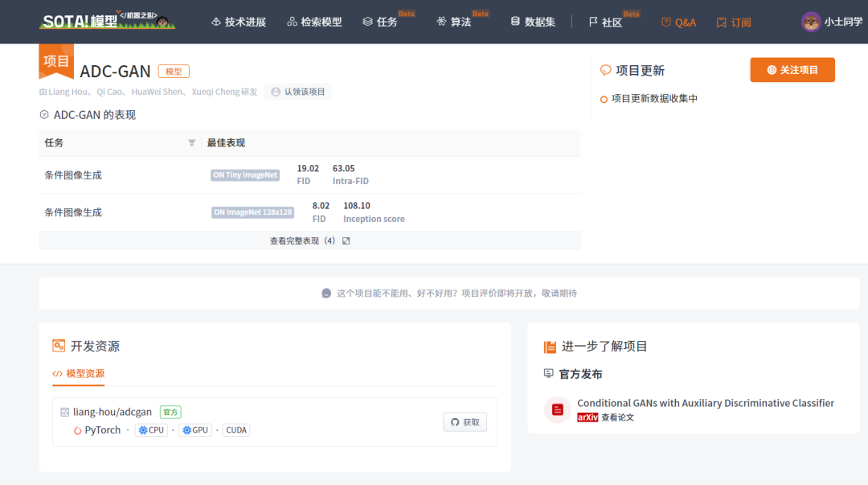Click the GPU tag
868x485 pixels.
[195, 430]
